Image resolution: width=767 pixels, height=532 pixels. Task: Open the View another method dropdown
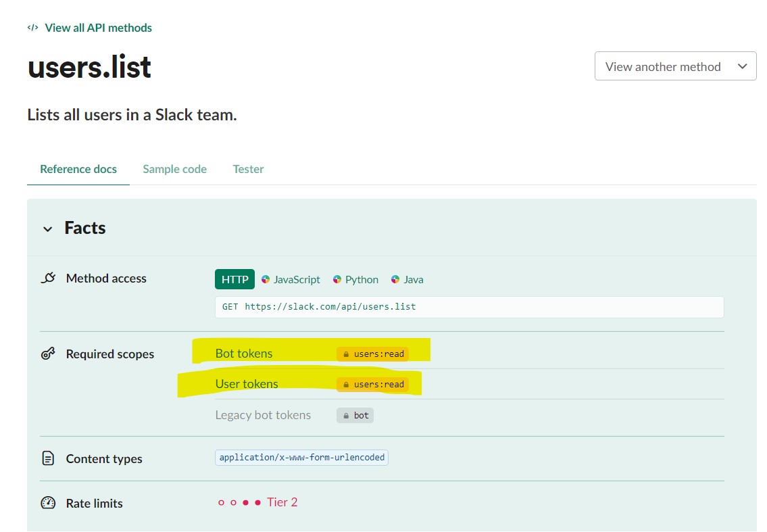[x=675, y=66]
